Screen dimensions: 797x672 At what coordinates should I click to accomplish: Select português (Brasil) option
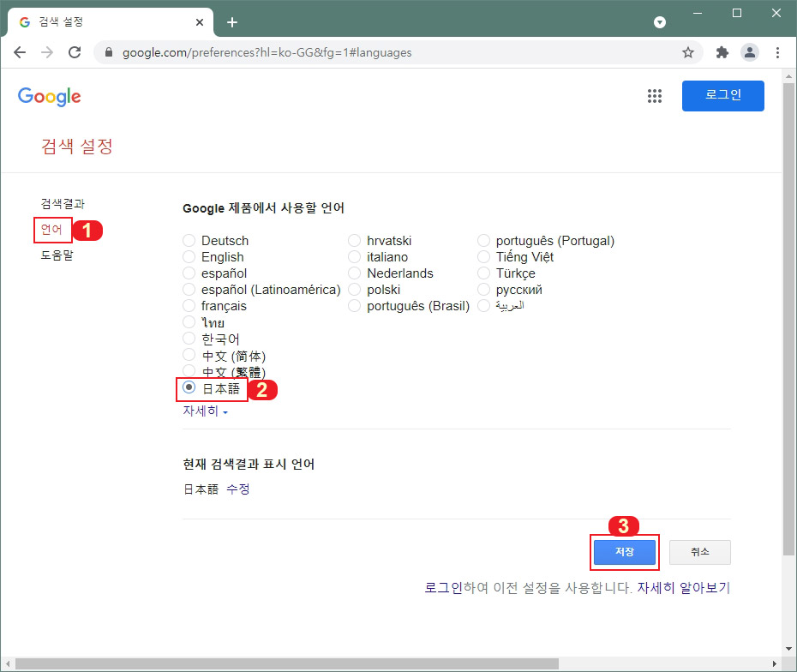click(x=354, y=305)
